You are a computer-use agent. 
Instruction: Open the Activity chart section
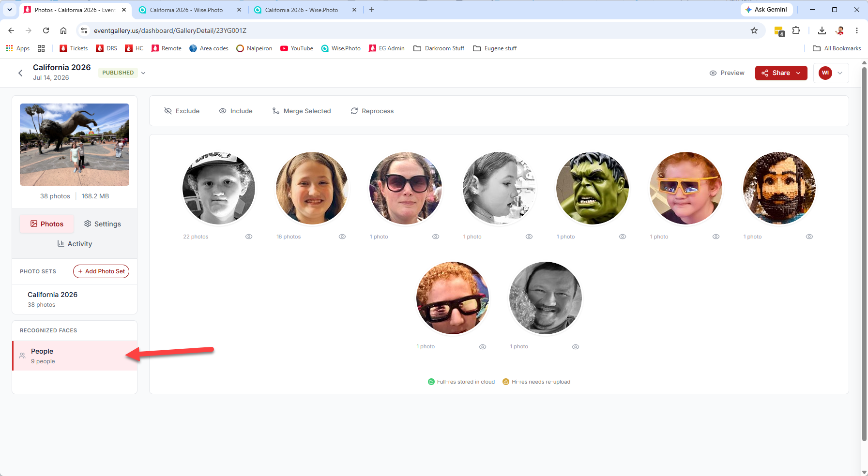75,244
